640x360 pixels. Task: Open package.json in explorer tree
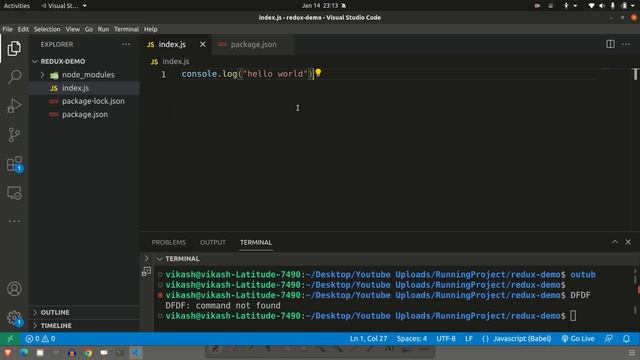(x=84, y=114)
